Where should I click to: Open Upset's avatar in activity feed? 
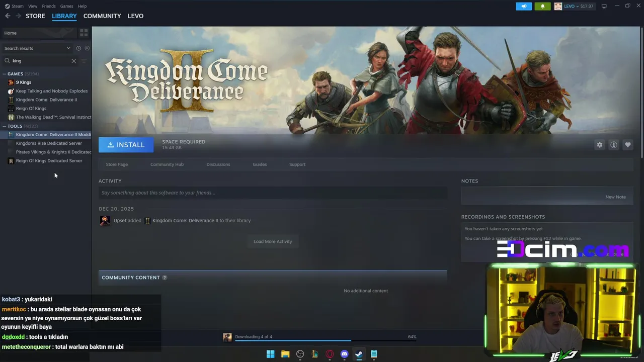click(105, 221)
